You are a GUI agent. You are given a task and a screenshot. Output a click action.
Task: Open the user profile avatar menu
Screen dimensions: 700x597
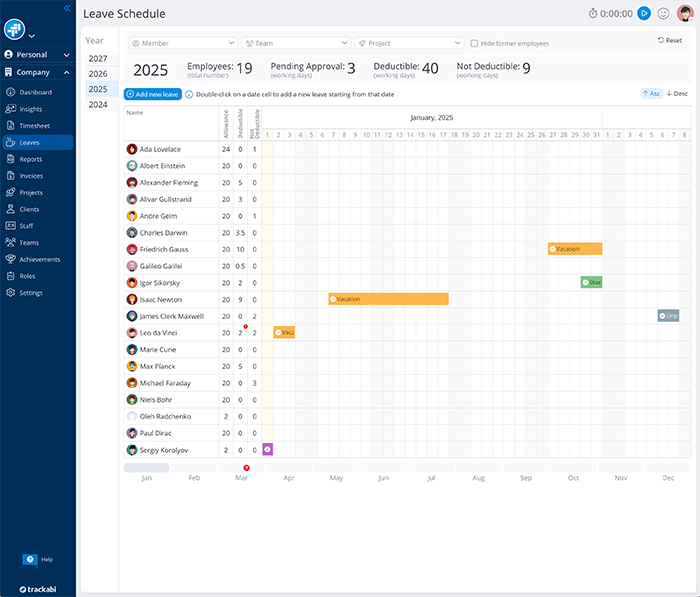pyautogui.click(x=684, y=13)
